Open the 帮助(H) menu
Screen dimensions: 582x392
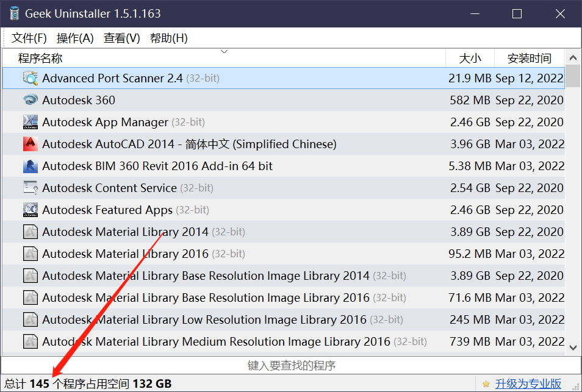(x=169, y=38)
